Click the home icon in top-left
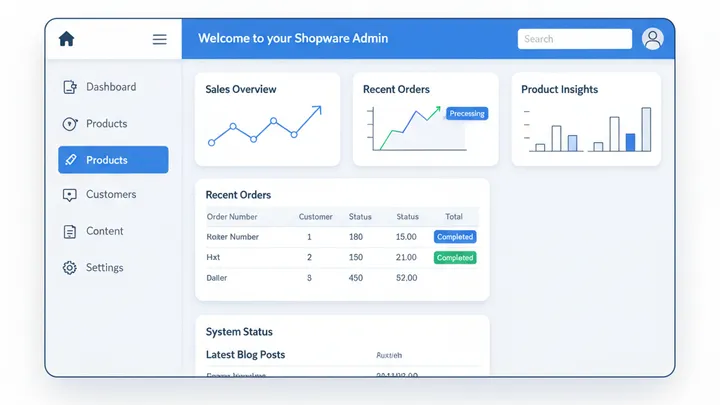720x405 pixels. coord(67,39)
